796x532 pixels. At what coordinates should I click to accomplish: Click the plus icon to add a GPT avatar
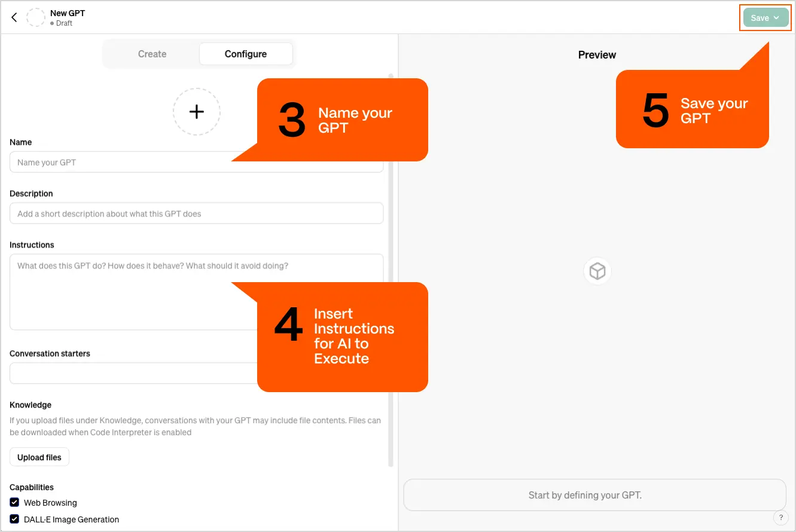197,112
